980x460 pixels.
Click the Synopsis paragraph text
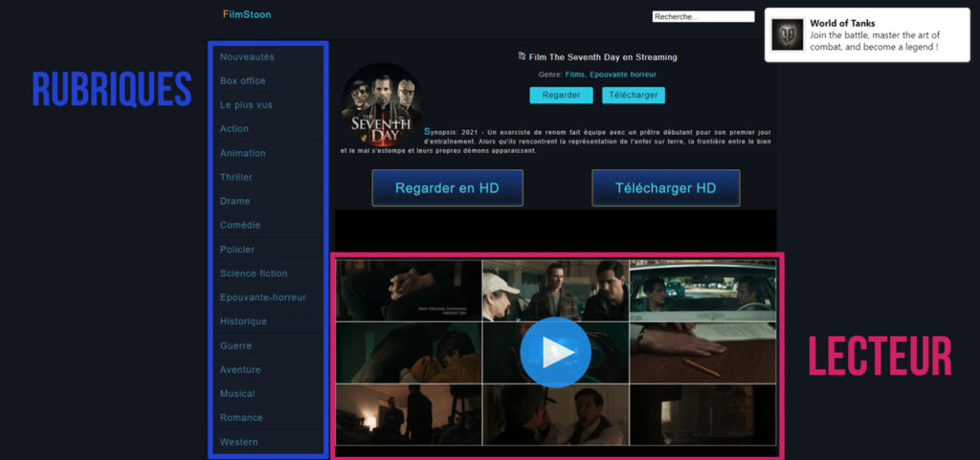pos(556,142)
